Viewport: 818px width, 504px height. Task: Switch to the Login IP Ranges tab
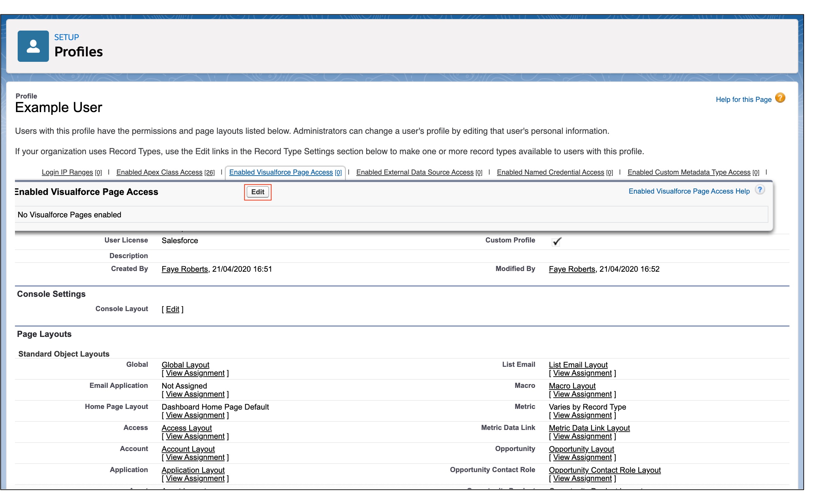67,172
